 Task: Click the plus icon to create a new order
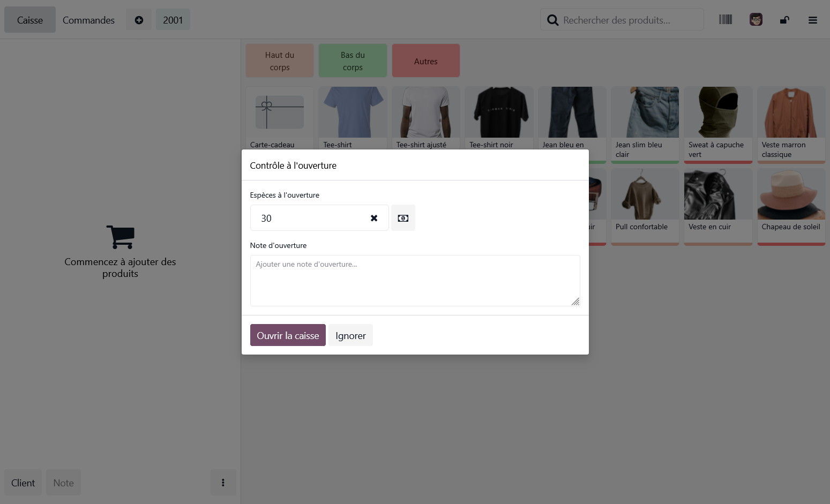click(x=138, y=20)
